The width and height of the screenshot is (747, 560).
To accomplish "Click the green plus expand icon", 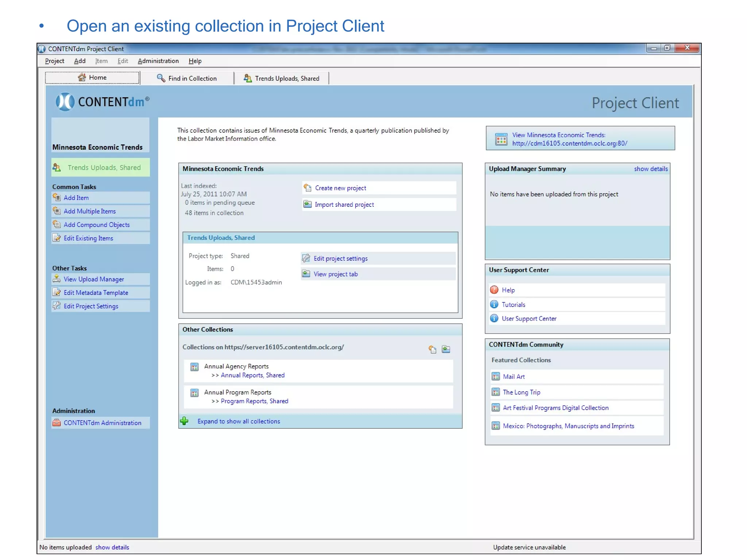I will (x=185, y=421).
